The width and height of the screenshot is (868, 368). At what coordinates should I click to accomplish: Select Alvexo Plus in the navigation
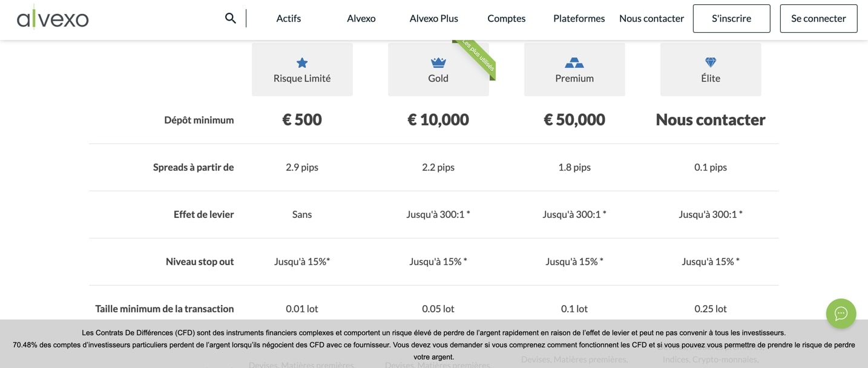pos(433,18)
